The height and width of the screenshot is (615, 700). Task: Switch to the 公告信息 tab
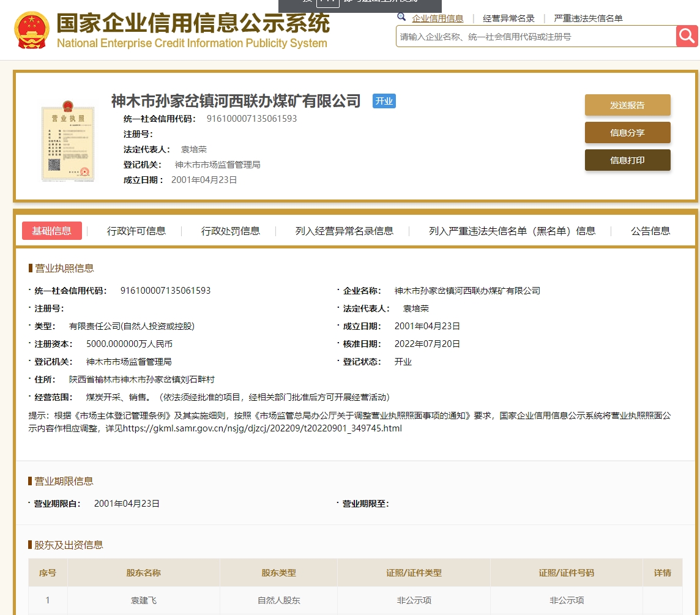point(650,231)
